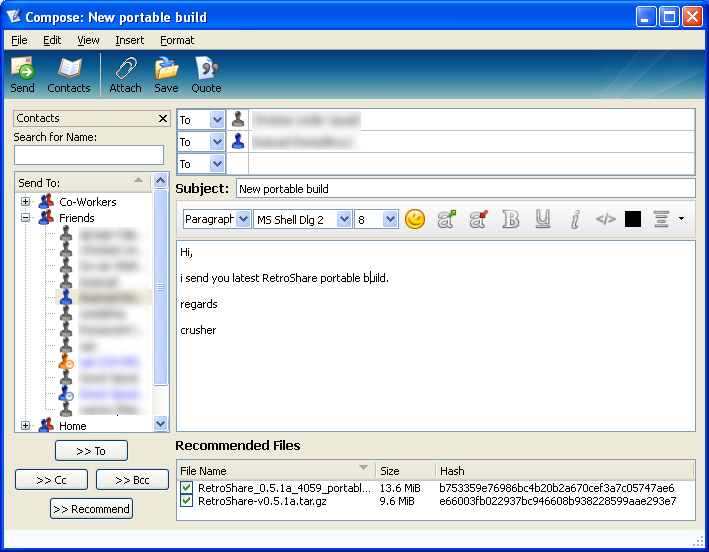Click inside the message body text
709x552 pixels.
coord(435,336)
